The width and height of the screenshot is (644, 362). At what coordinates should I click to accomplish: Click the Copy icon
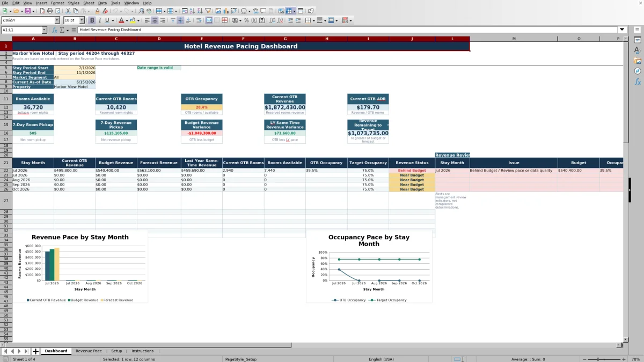click(x=76, y=11)
